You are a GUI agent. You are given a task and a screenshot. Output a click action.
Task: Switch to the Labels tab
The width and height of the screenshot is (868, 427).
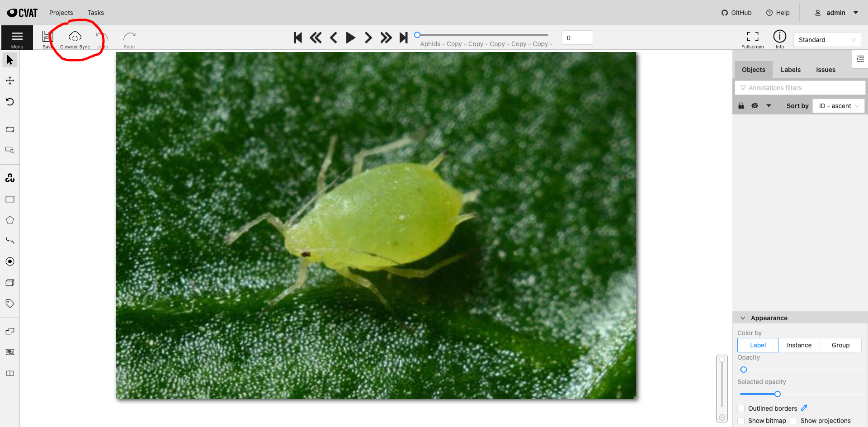coord(790,70)
